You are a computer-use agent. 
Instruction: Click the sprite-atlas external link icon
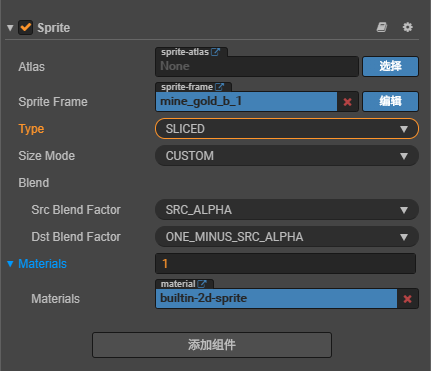[x=216, y=52]
